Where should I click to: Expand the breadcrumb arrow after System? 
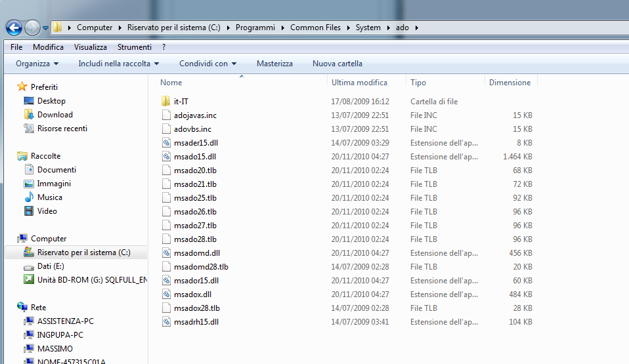[388, 28]
